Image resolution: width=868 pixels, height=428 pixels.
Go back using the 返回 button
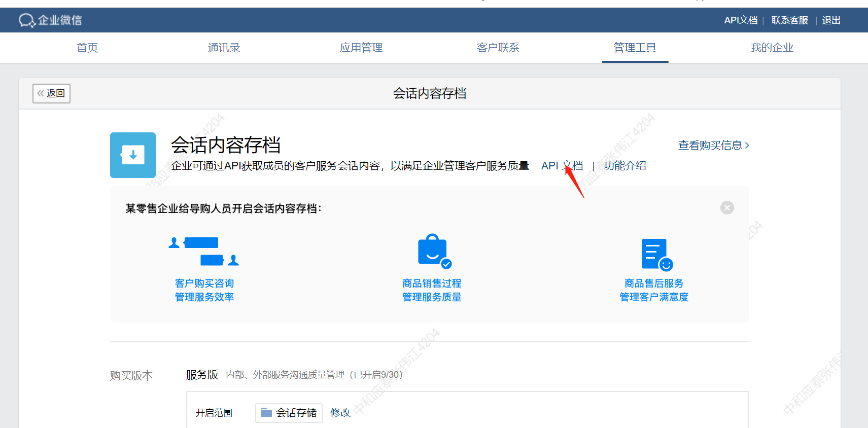tap(51, 93)
